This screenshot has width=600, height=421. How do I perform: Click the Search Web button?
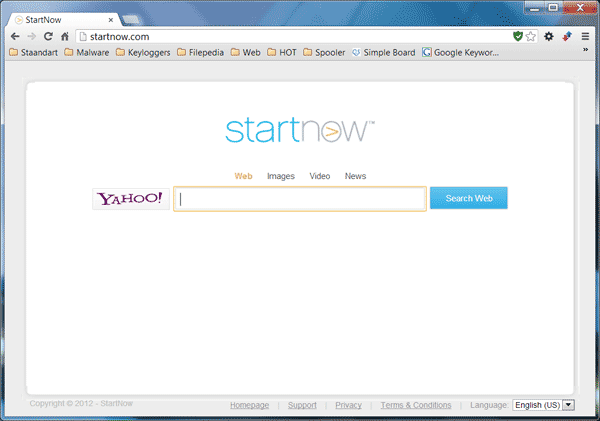coord(469,198)
